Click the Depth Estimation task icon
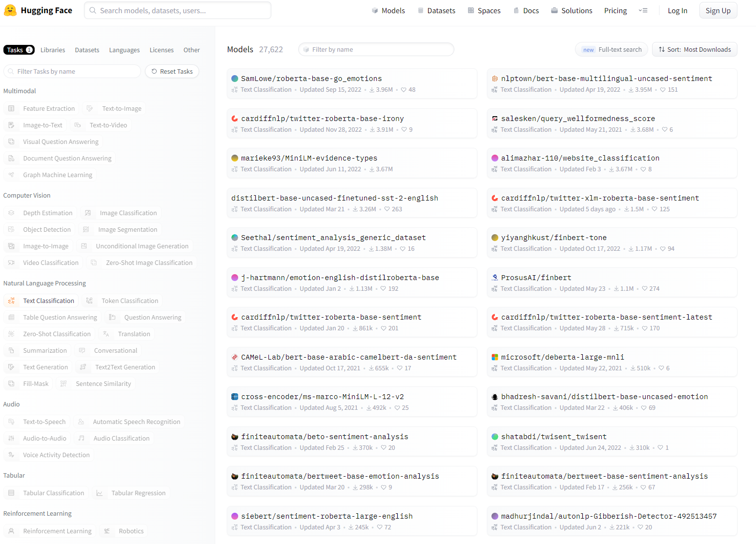This screenshot has height=544, width=756. pyautogui.click(x=11, y=213)
